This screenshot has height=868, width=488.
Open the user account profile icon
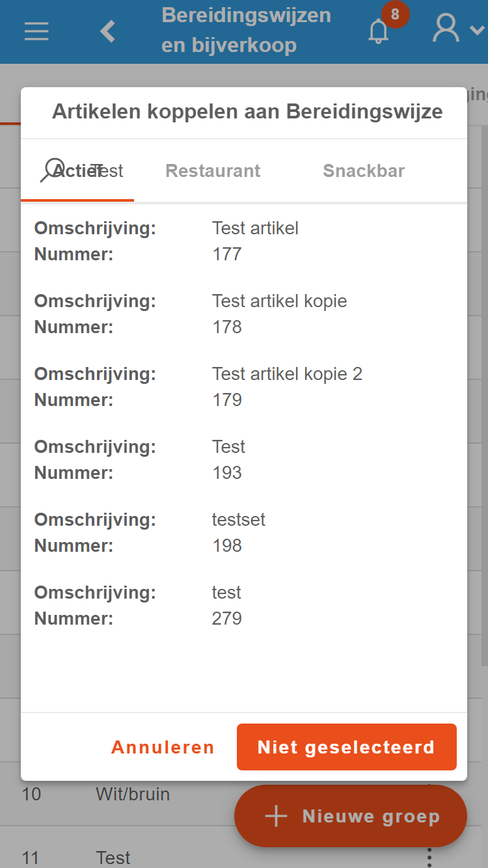click(446, 29)
